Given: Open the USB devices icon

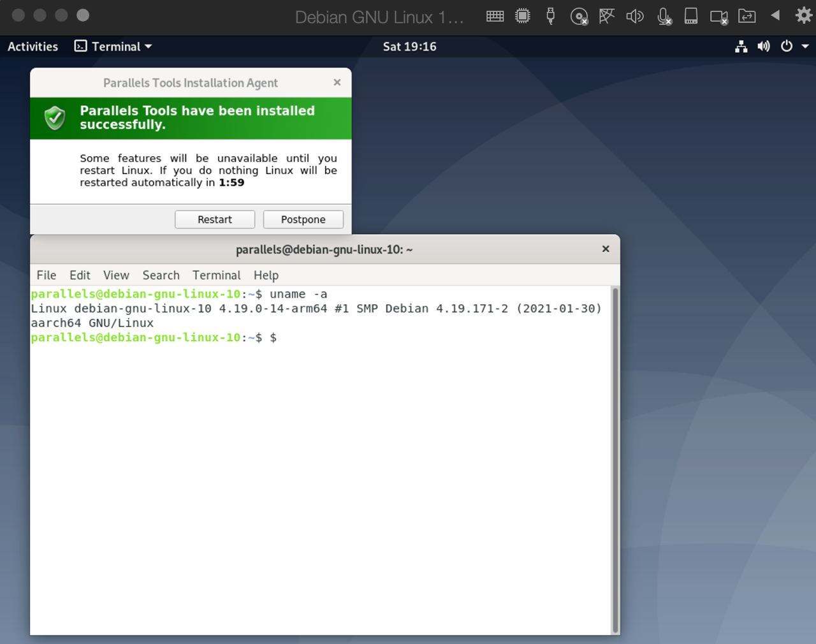Looking at the screenshot, I should (x=551, y=16).
